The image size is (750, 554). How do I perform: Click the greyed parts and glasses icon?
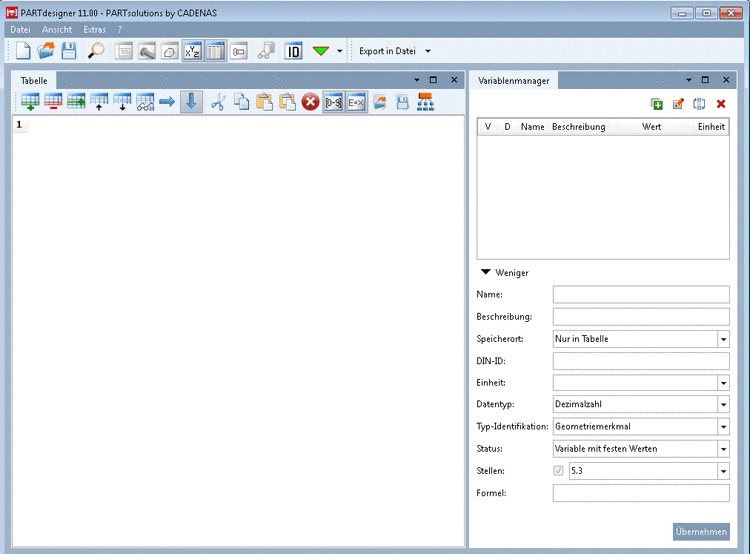coord(266,51)
